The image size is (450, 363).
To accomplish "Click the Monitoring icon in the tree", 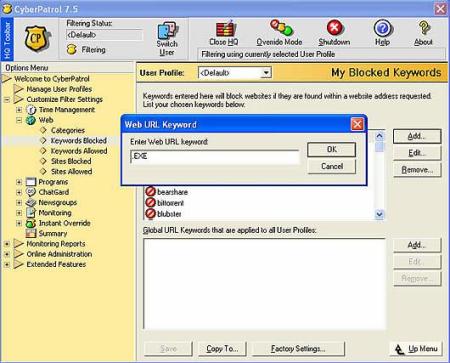I will (31, 213).
